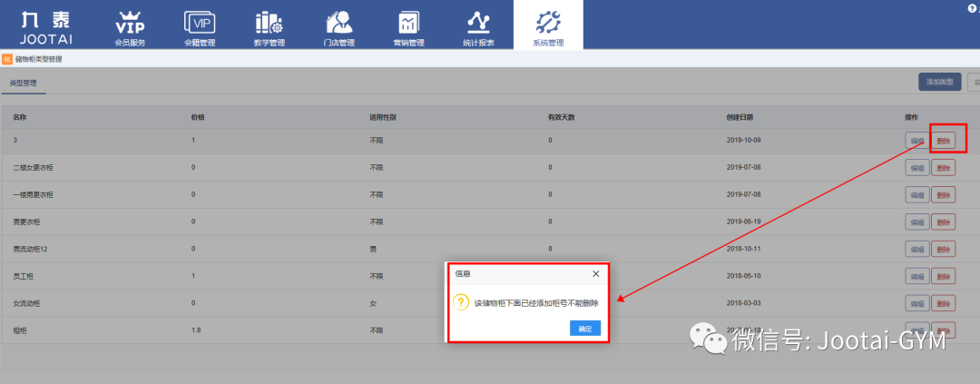The height and width of the screenshot is (384, 980).
Task: Select the 二楼女更衣柜 name cell
Action: tap(34, 168)
